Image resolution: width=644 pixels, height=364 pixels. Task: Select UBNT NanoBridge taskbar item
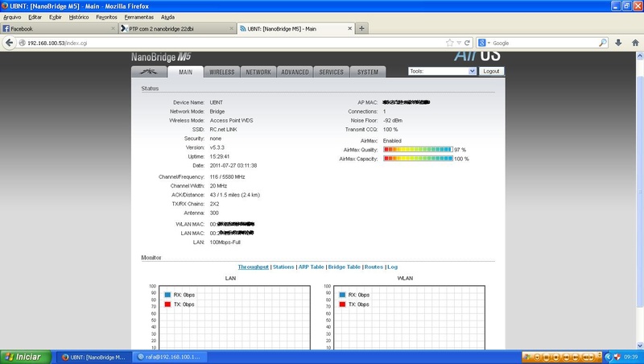[93, 357]
